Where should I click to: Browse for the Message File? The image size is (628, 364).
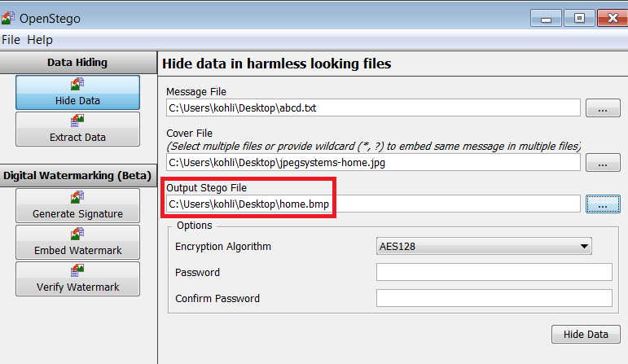(603, 108)
